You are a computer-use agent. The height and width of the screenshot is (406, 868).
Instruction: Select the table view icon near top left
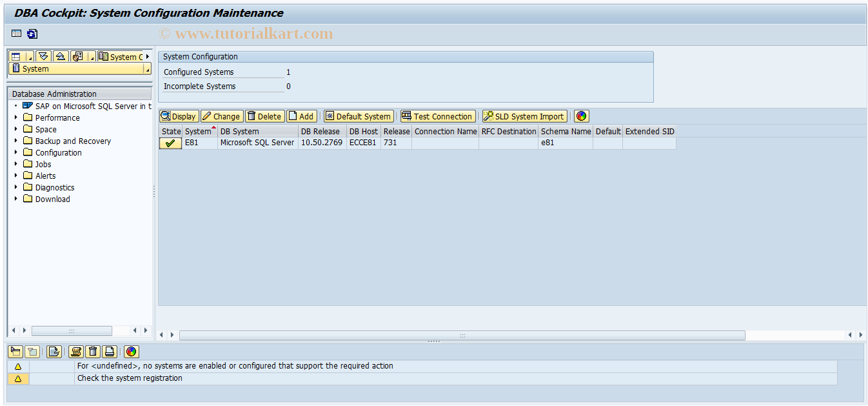[x=15, y=34]
